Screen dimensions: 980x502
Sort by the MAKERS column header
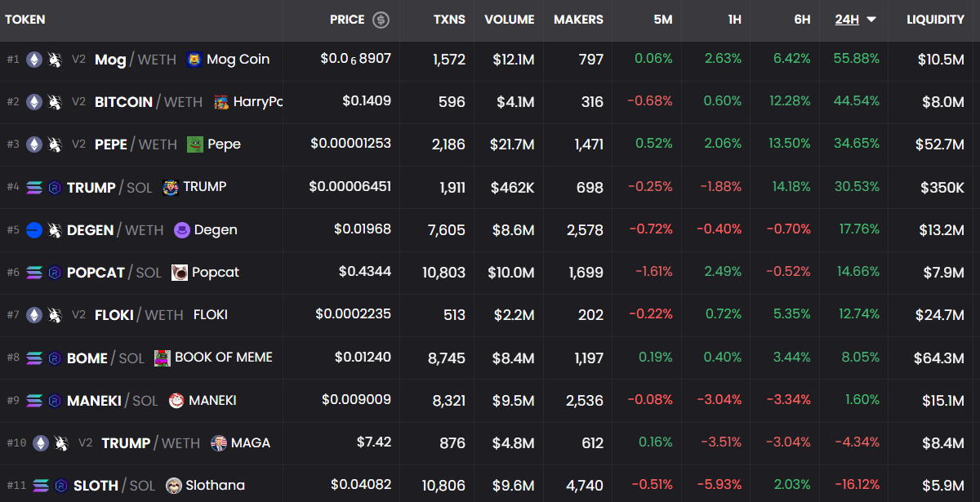click(x=578, y=20)
